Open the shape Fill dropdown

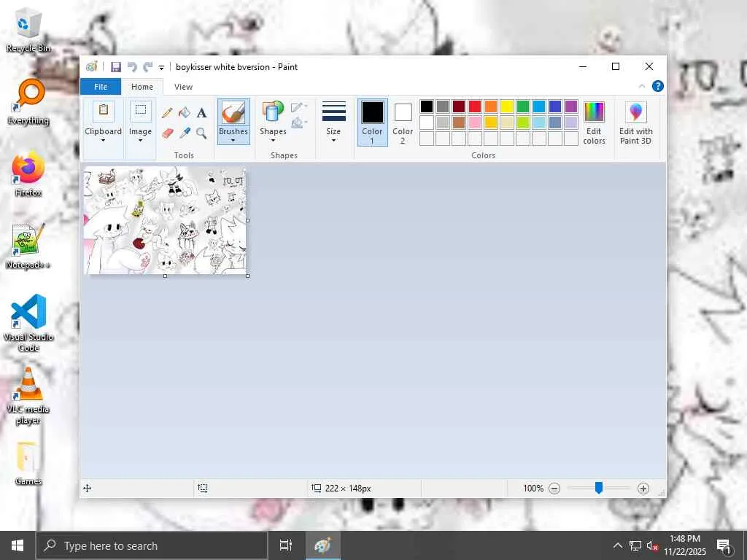[299, 123]
